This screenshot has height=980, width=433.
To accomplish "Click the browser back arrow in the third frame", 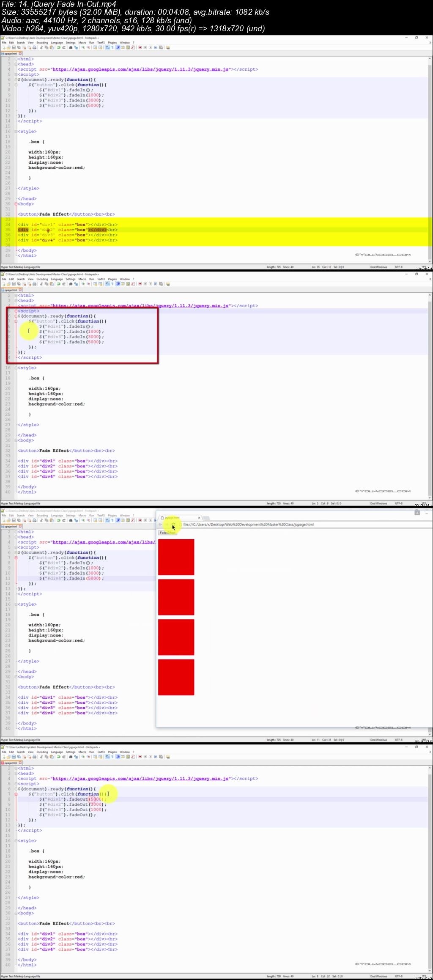I will [x=160, y=524].
